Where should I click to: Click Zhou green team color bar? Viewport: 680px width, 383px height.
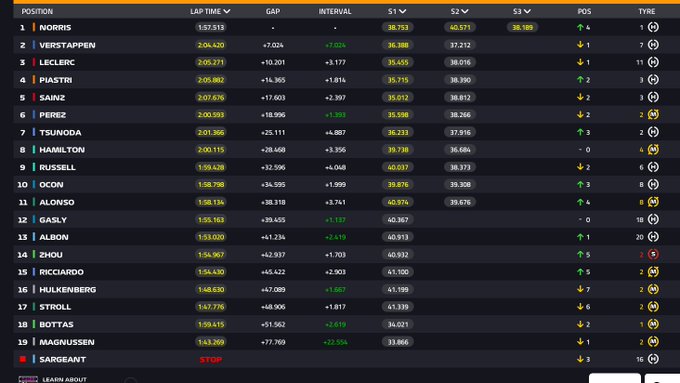pyautogui.click(x=33, y=255)
